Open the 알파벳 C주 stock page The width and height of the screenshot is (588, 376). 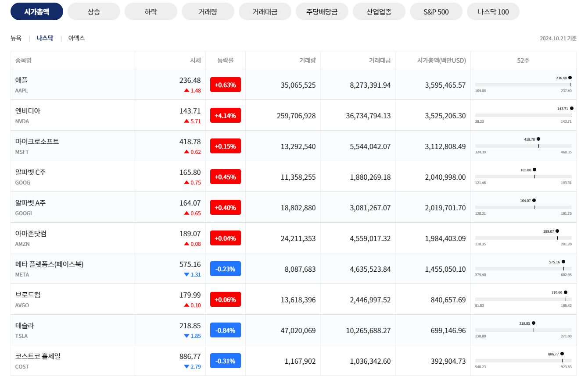click(x=31, y=172)
